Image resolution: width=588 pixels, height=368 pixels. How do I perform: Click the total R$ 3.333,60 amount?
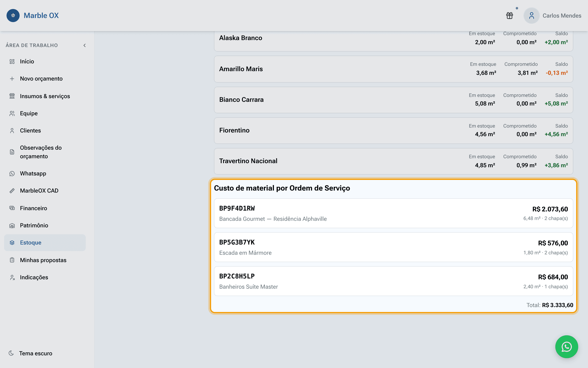pos(557,305)
